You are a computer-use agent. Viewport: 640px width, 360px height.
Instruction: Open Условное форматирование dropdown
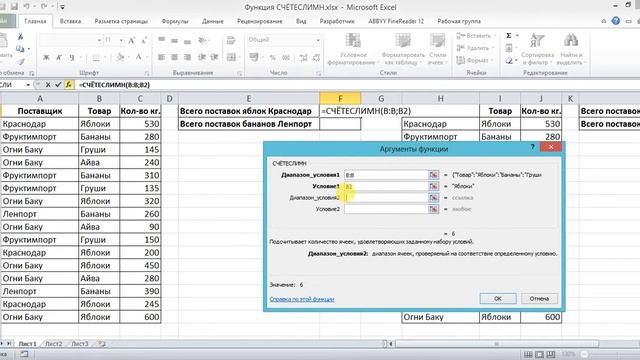352,50
